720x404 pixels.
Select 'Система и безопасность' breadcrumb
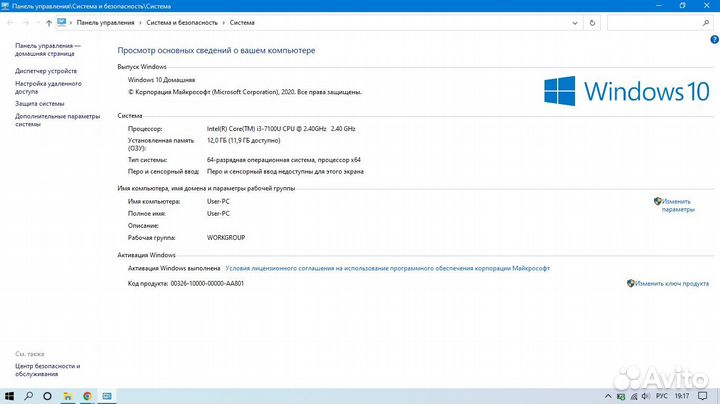pyautogui.click(x=182, y=22)
